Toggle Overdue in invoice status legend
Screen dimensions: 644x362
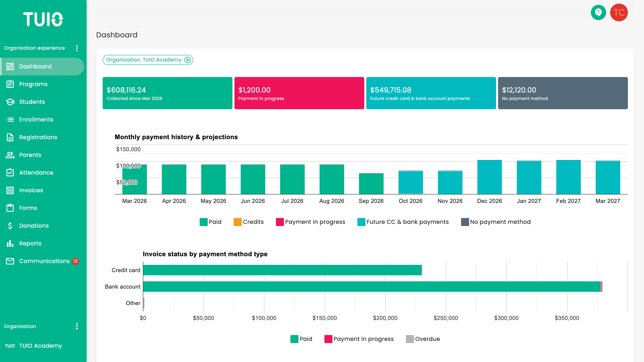click(x=423, y=339)
